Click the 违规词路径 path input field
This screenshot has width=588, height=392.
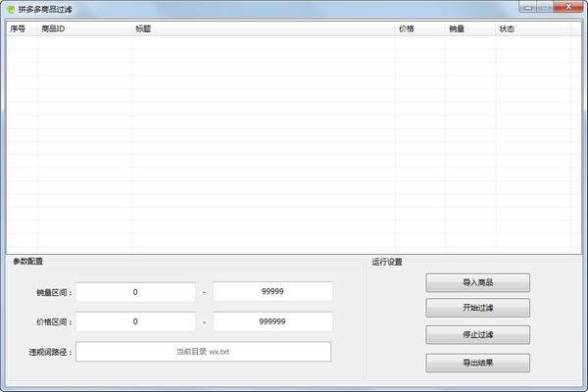203,351
